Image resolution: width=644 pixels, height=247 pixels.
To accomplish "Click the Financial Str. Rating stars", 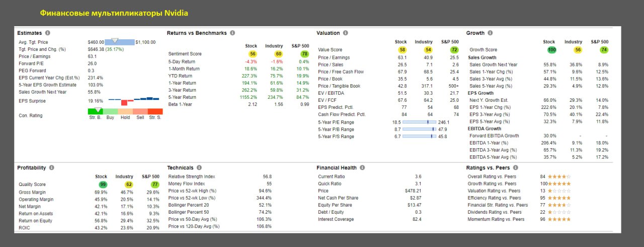I will pos(559,205).
